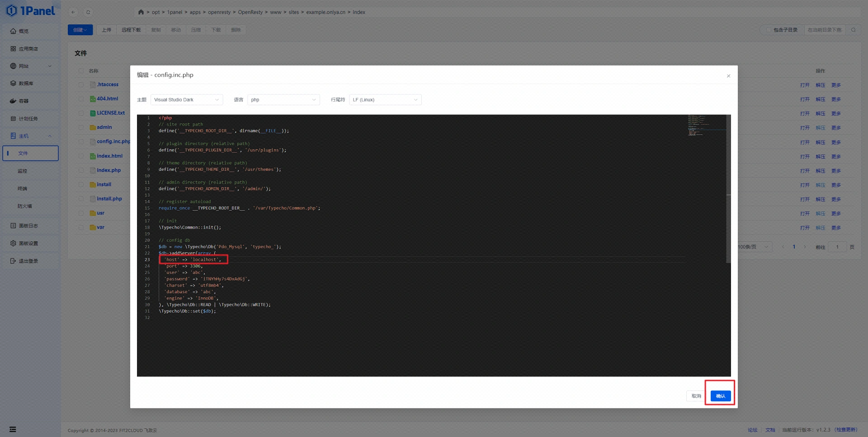Check the 404.html row checkbox
Screen dimensions: 868x437
(x=81, y=99)
